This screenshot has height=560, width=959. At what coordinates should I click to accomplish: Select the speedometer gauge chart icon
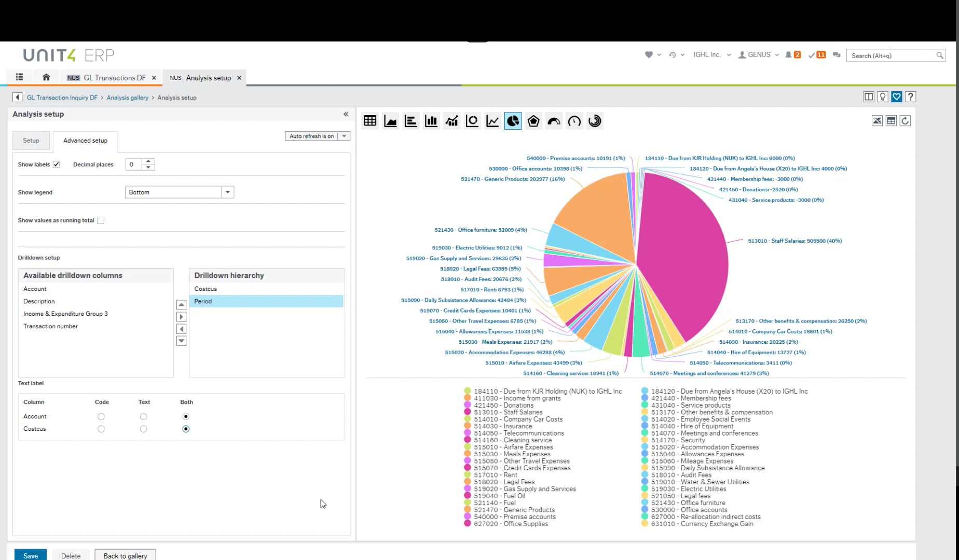point(574,121)
